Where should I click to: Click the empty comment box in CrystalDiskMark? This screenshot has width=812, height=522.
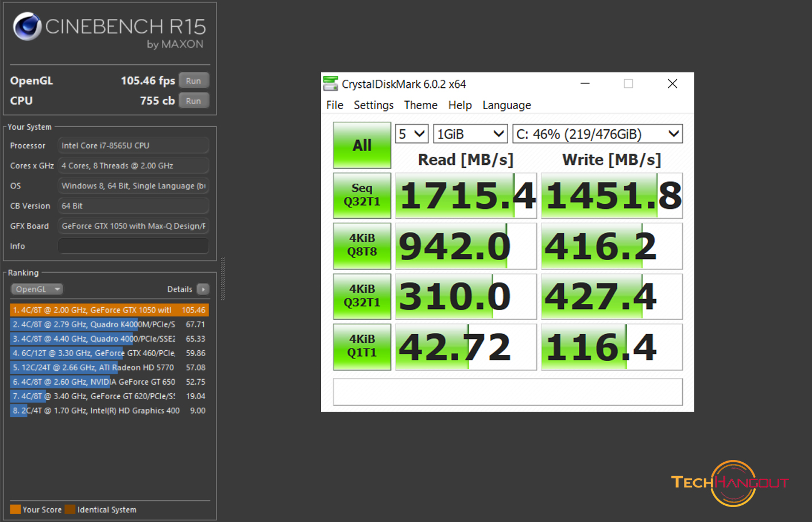tap(508, 392)
